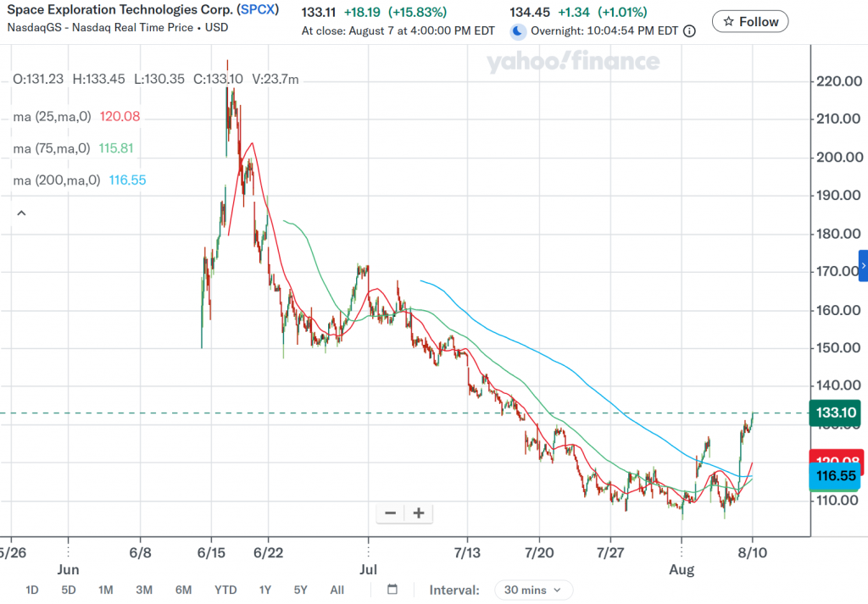Click the 7/13 date axis label

[x=467, y=553]
